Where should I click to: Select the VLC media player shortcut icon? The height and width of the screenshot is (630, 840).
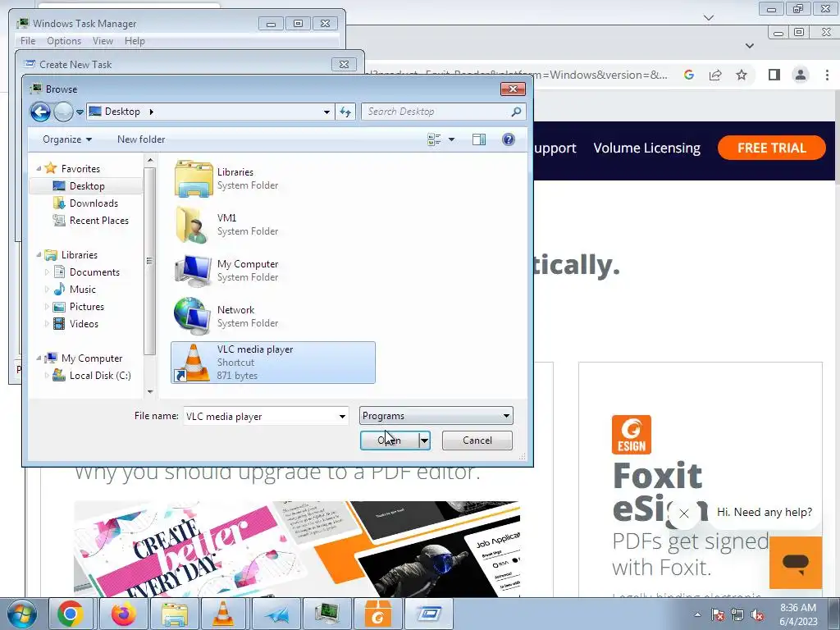[x=193, y=363]
